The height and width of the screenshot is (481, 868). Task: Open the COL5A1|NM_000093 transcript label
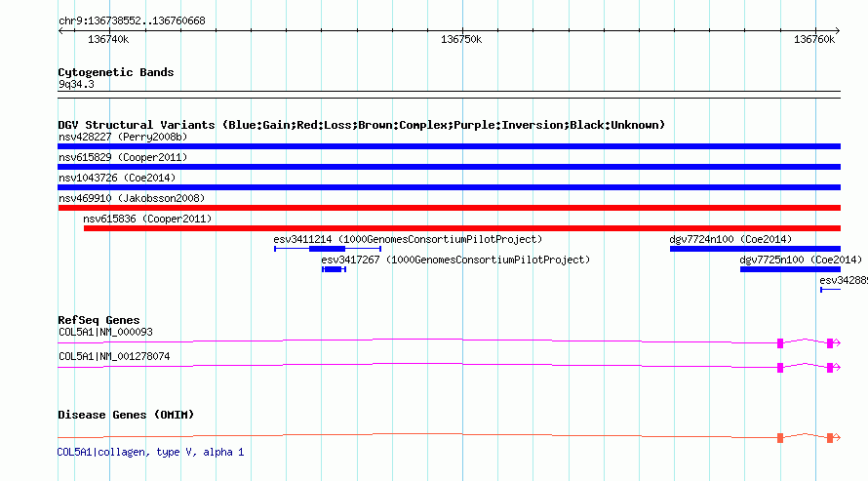click(105, 332)
